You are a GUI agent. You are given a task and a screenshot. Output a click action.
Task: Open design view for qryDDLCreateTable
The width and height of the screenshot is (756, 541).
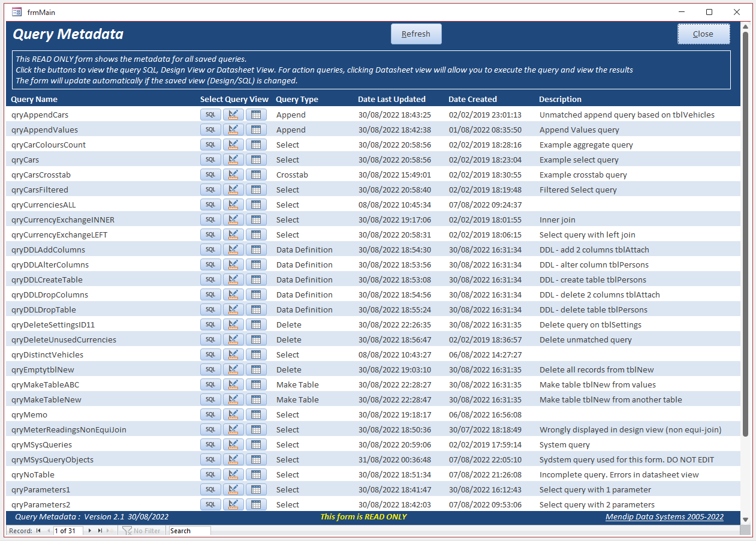233,279
